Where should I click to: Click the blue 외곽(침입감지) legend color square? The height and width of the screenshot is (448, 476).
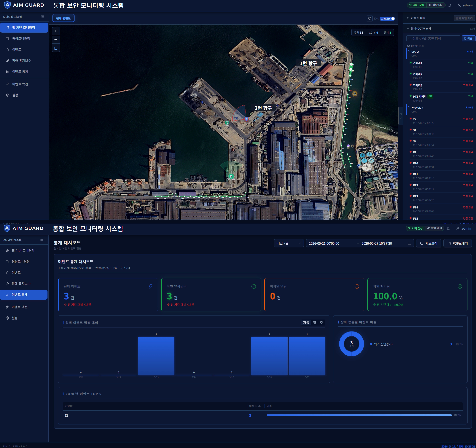click(371, 344)
